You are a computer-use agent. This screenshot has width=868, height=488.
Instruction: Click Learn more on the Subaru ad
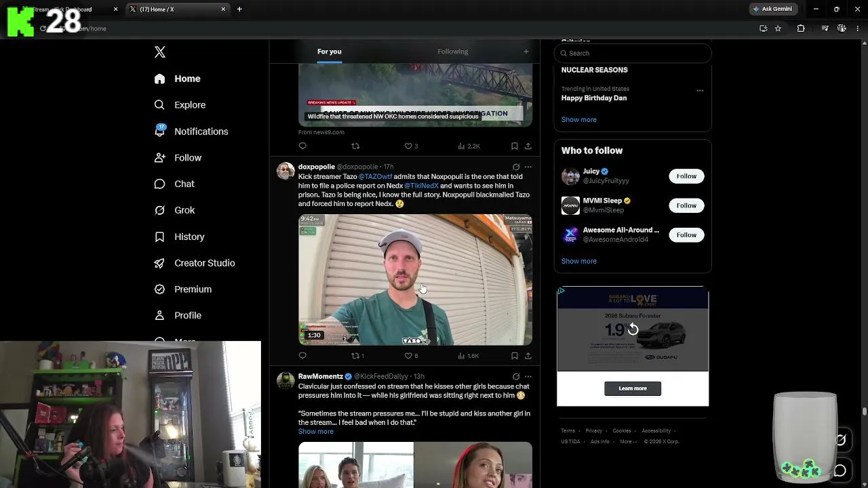pos(633,388)
